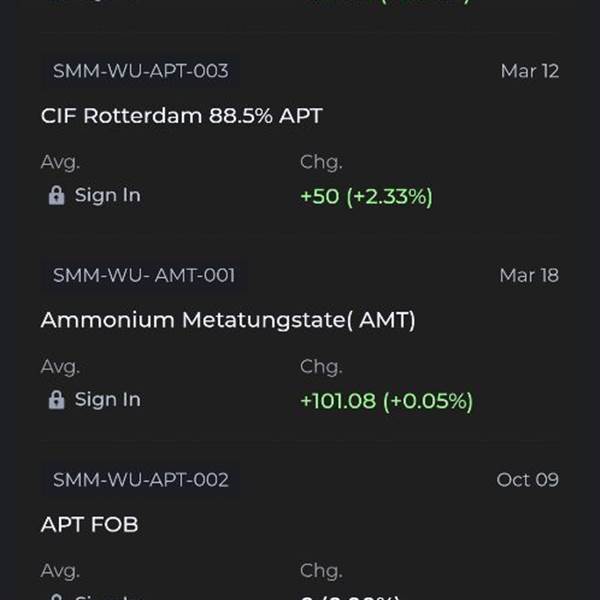Open the APT FOB title
This screenshot has height=600, width=600.
[89, 524]
